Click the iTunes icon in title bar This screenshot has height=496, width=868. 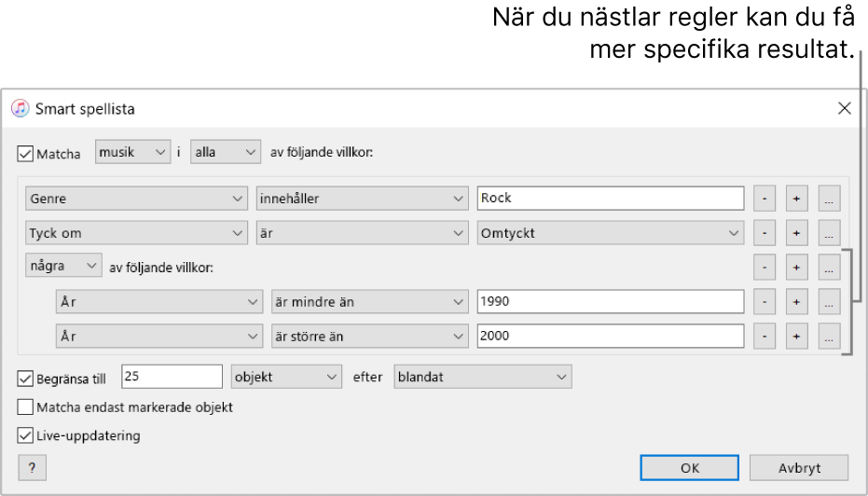(20, 108)
